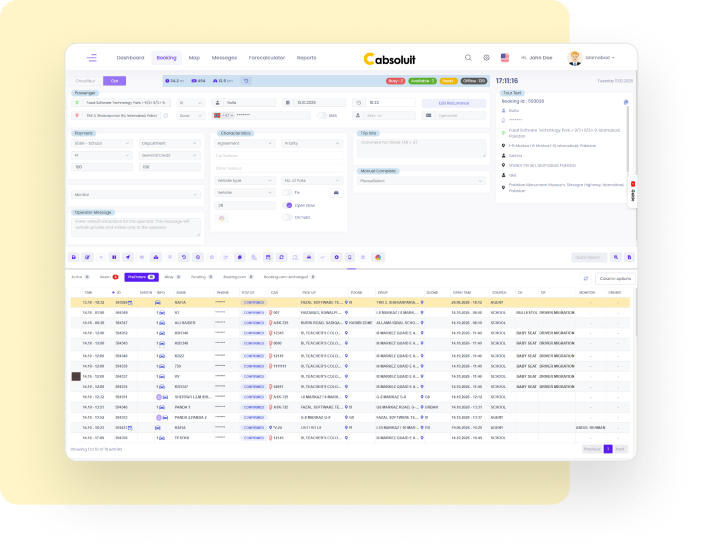The image size is (701, 553).
Task: Click the pause icon in action toolbar
Action: point(114,257)
